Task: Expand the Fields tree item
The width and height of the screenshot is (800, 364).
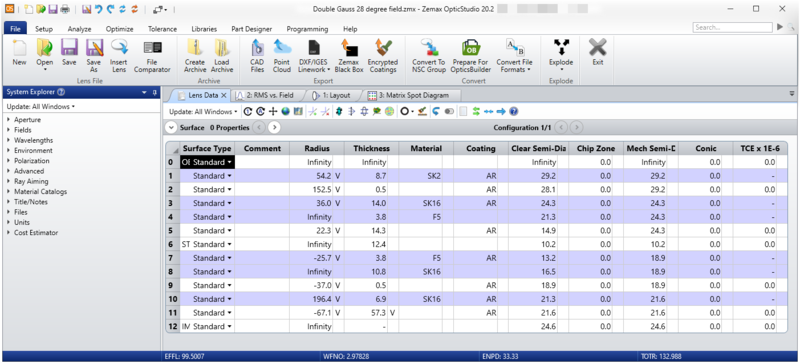Action: [9, 130]
